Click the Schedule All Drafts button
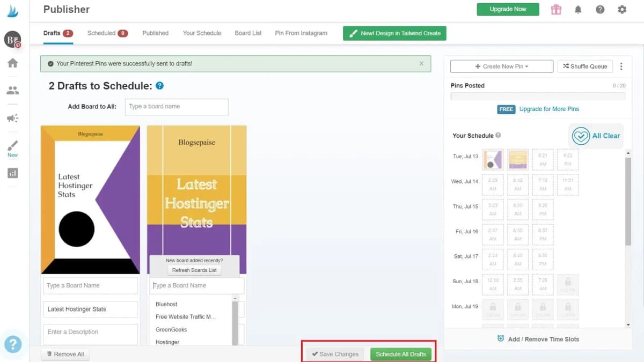Image resolution: width=644 pixels, height=362 pixels. click(401, 354)
